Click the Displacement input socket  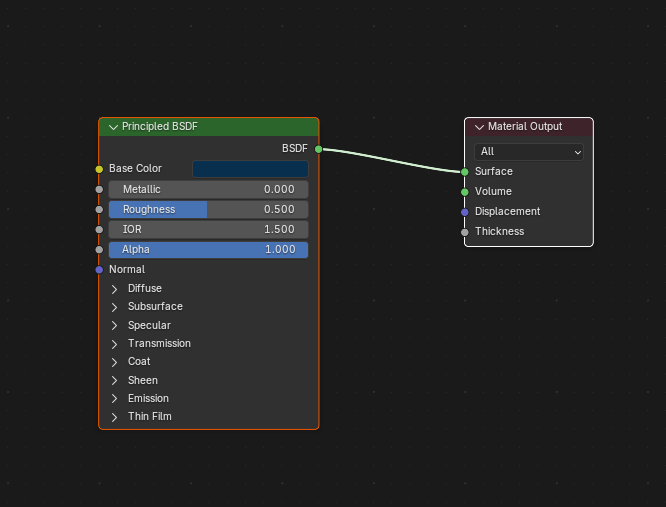[x=465, y=212]
